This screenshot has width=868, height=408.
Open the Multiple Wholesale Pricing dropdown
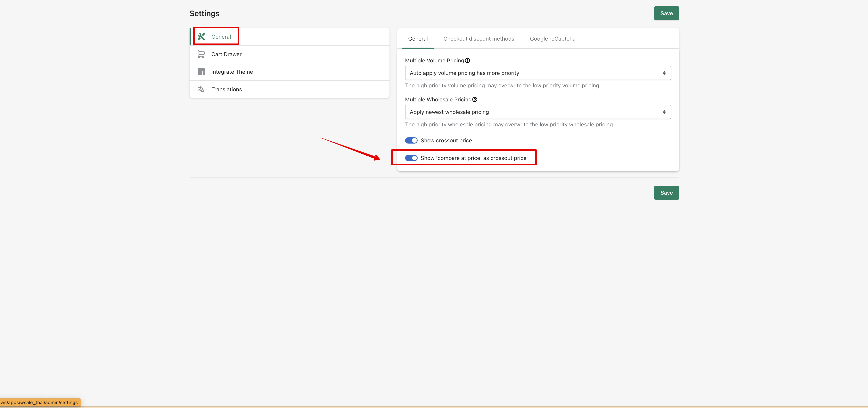click(538, 112)
